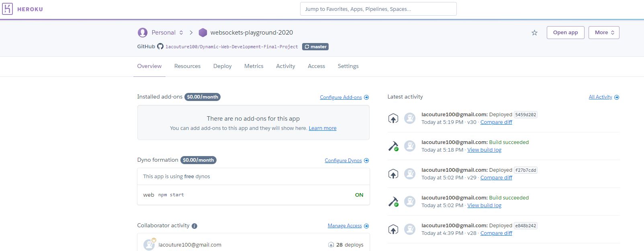644x251 pixels.
Task: Open View build log at 5:18 PM
Action: [485, 150]
